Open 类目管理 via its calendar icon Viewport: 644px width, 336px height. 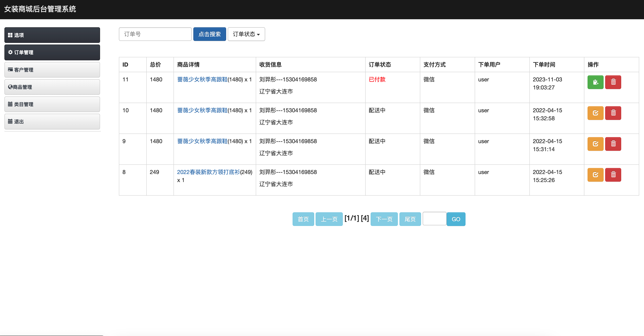click(10, 104)
